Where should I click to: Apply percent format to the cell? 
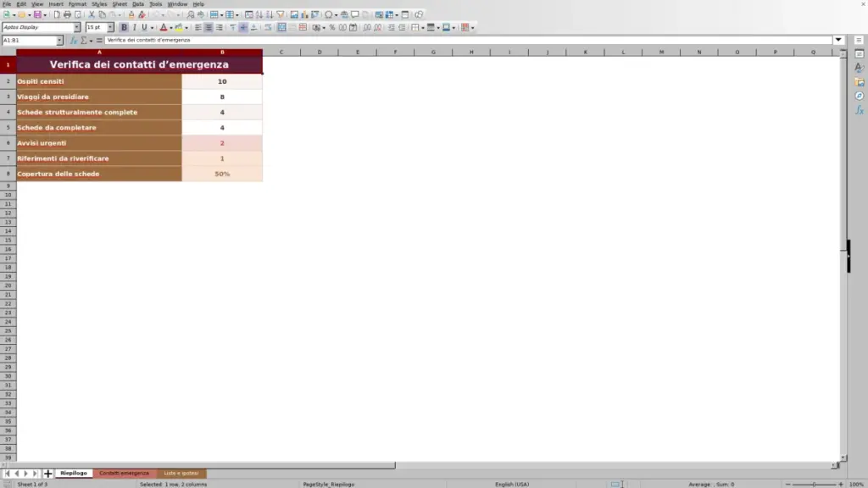332,28
